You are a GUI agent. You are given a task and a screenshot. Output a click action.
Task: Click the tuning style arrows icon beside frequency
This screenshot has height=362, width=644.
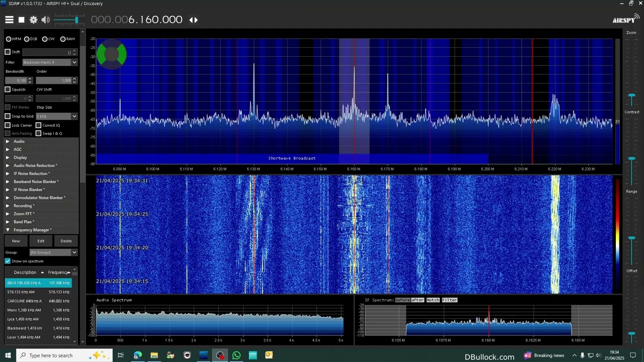coord(193,20)
